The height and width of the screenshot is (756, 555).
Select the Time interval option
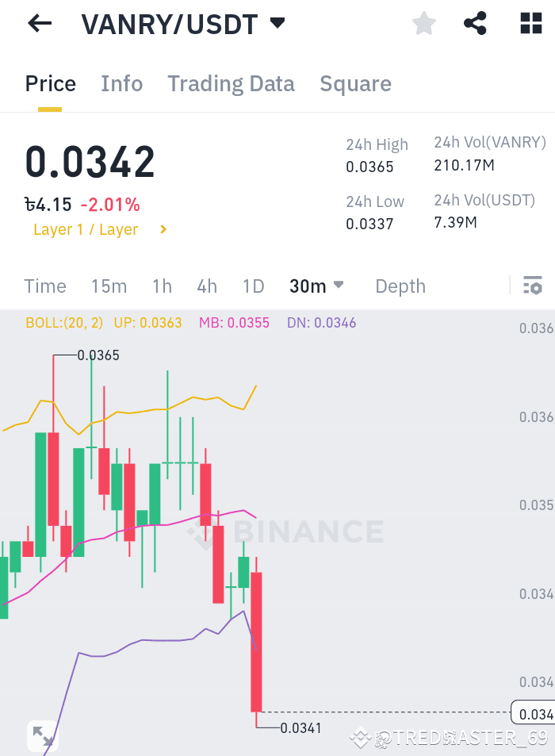click(x=44, y=286)
